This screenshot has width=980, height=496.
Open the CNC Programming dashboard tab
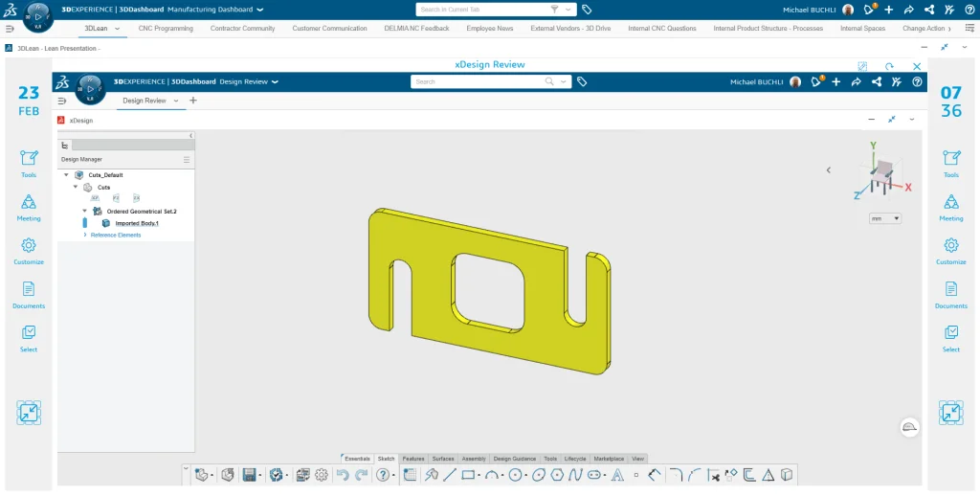[x=165, y=29]
